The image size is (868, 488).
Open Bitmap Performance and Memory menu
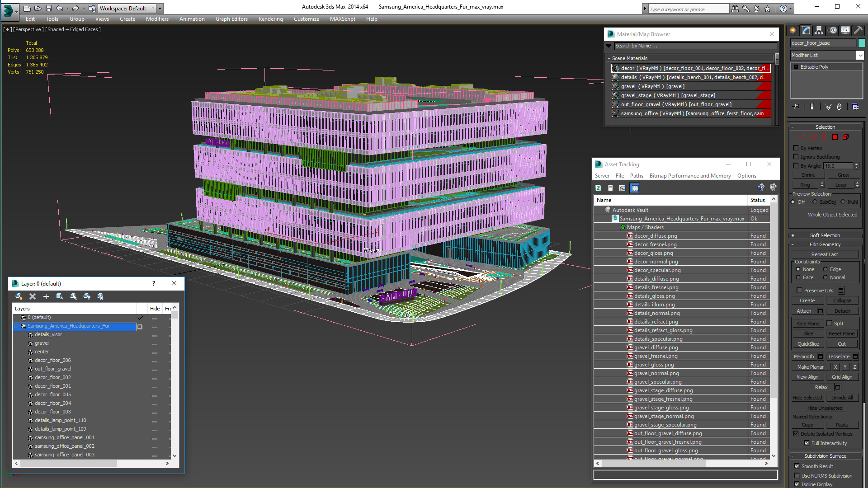[690, 176]
